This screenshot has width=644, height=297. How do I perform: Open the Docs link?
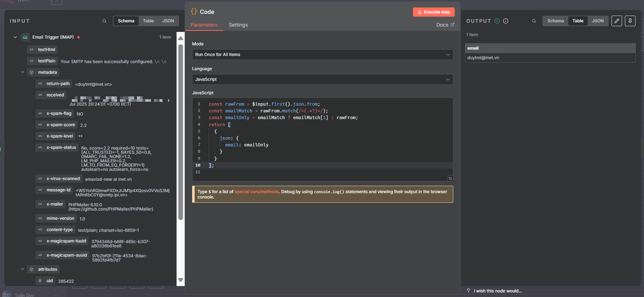point(445,25)
